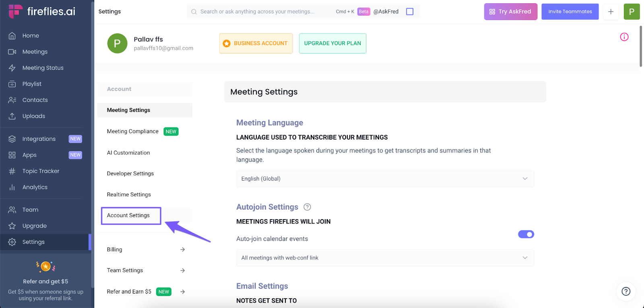Click the Invite Teammates button
This screenshot has width=644, height=308.
click(570, 12)
